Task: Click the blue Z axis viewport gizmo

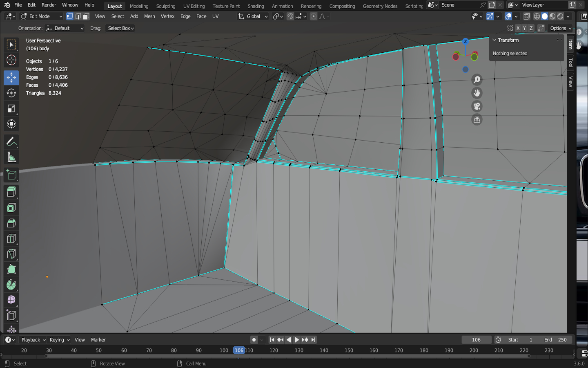Action: tap(465, 41)
